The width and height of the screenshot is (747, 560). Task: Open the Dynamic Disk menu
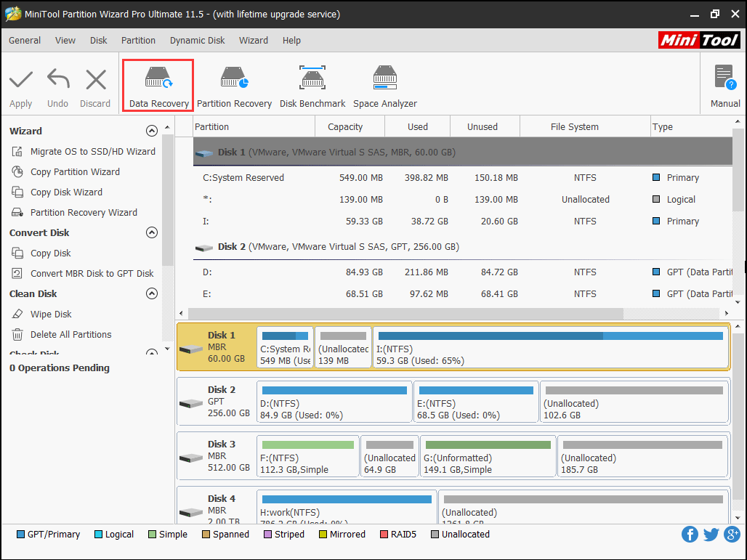[x=197, y=41]
